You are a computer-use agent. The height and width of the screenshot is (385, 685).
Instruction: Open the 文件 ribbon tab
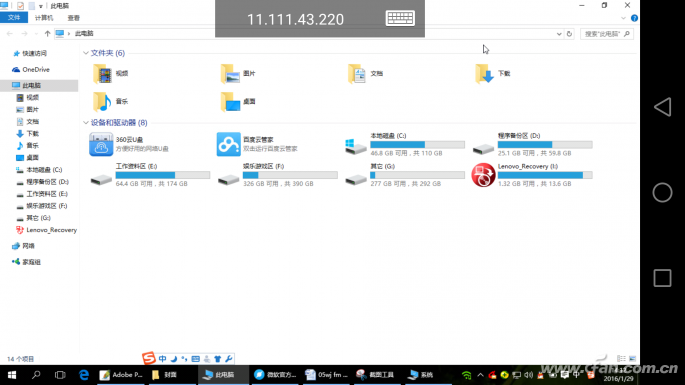(14, 17)
